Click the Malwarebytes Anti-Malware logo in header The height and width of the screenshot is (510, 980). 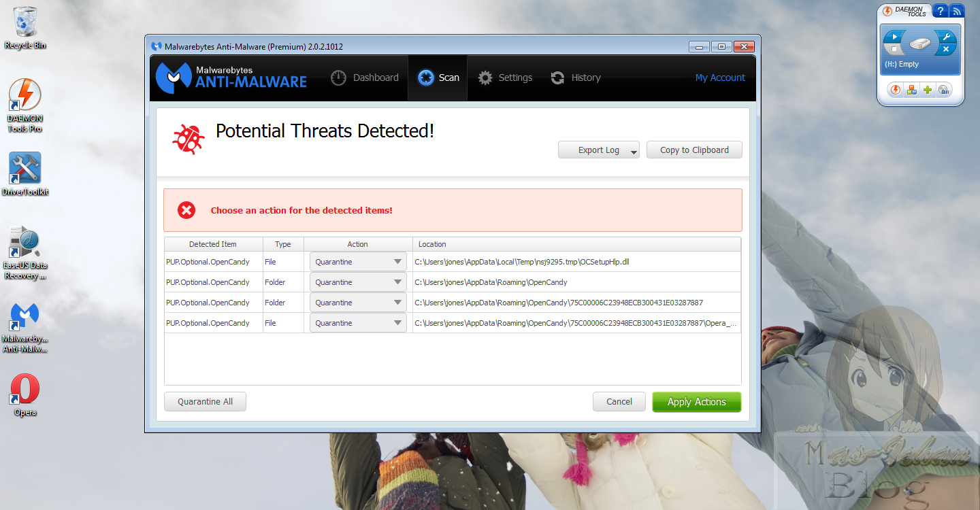pos(231,77)
